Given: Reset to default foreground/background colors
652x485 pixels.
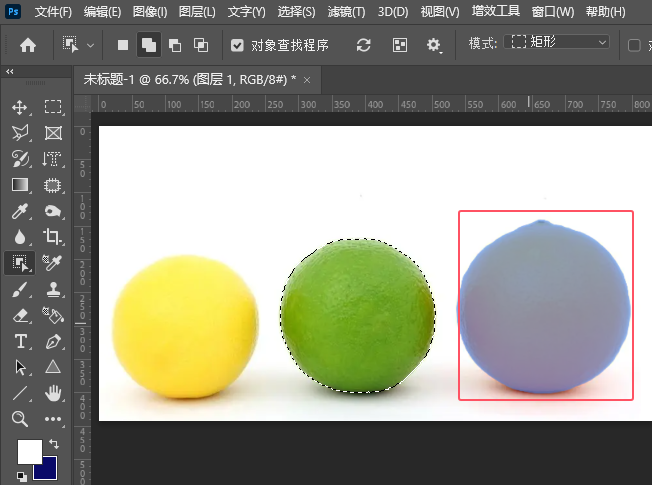Looking at the screenshot, I should [x=22, y=476].
